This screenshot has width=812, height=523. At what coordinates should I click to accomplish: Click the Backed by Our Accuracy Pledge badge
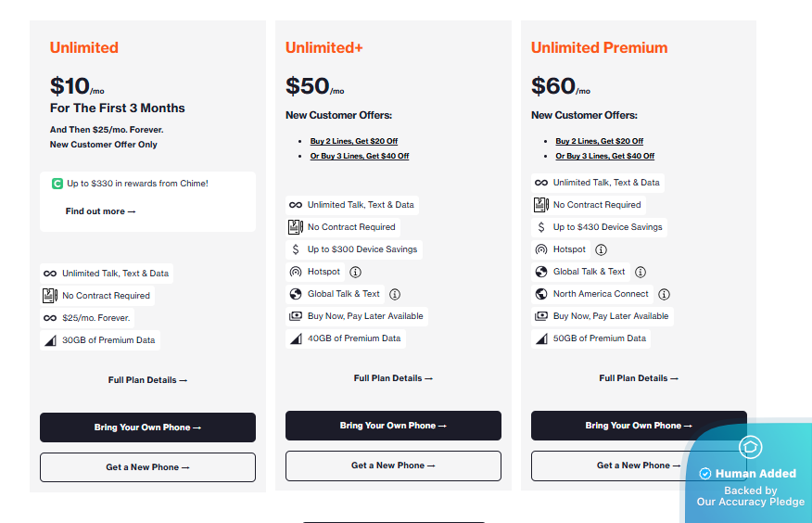tap(750, 497)
